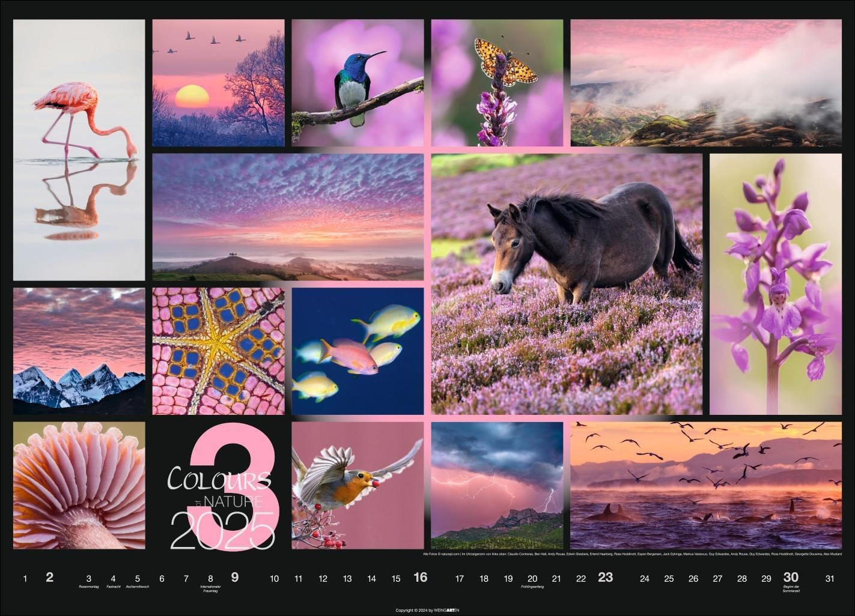The image size is (855, 616).
Task: Click the 'Aschermittwoch' holiday label
Action: click(138, 587)
